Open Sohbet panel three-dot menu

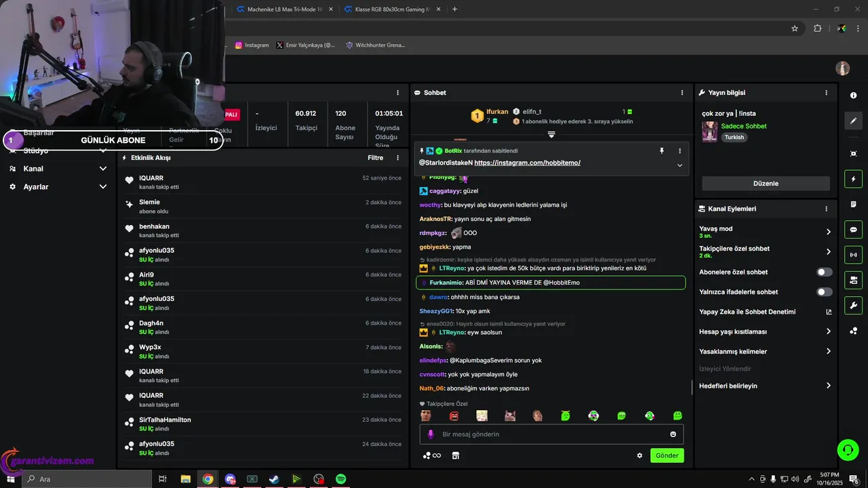pos(682,93)
